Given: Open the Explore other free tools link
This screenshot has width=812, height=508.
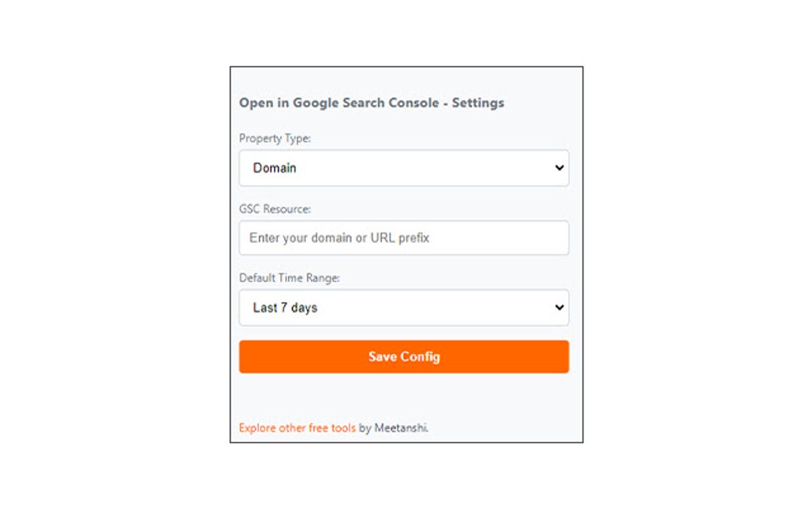Looking at the screenshot, I should tap(297, 428).
